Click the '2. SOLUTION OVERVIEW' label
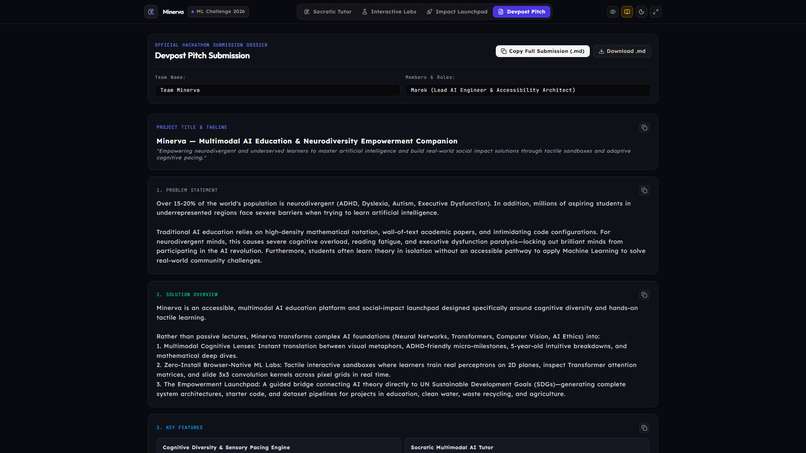Screen dimensions: 806x453 coord(187,295)
